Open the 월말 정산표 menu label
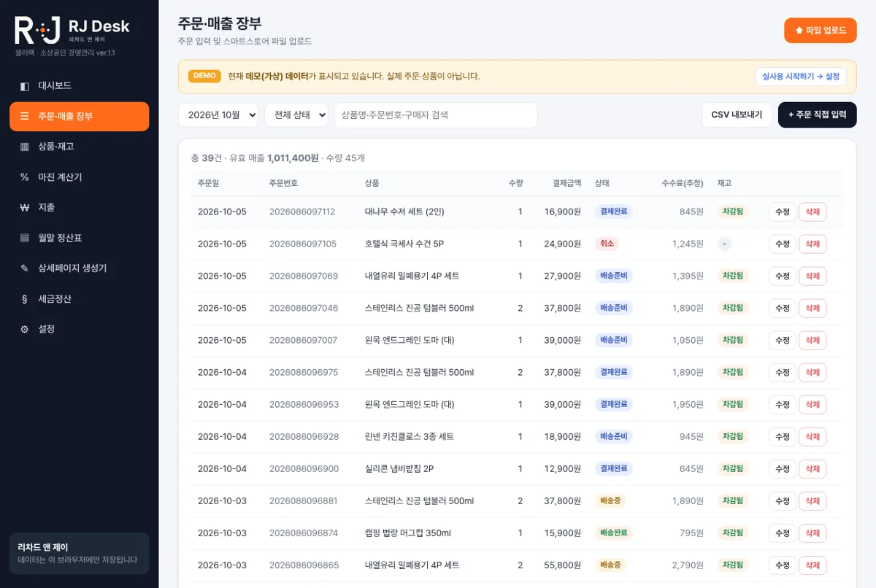 (60, 238)
